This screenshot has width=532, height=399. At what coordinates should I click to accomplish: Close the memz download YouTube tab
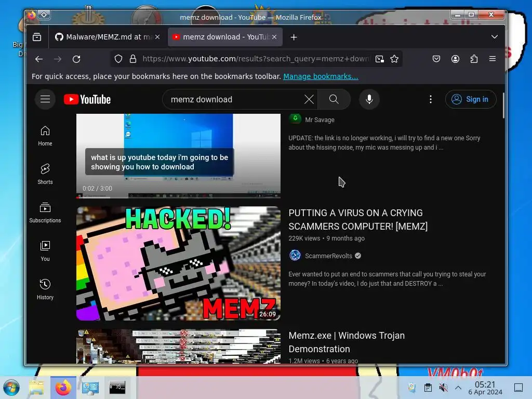[274, 37]
